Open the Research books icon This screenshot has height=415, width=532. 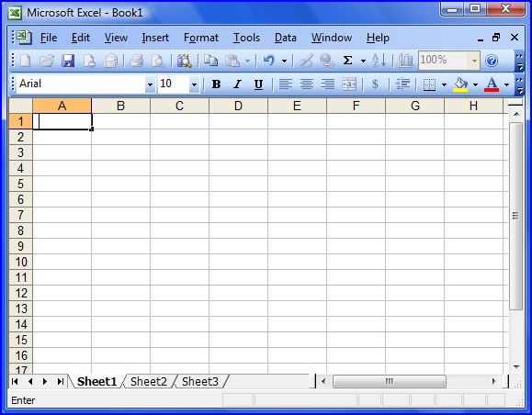point(185,61)
